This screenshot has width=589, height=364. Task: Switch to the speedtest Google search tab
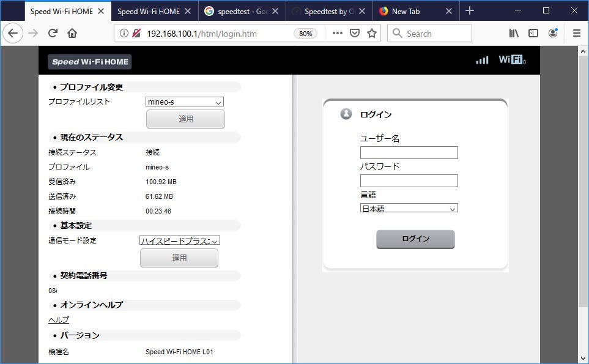click(243, 11)
